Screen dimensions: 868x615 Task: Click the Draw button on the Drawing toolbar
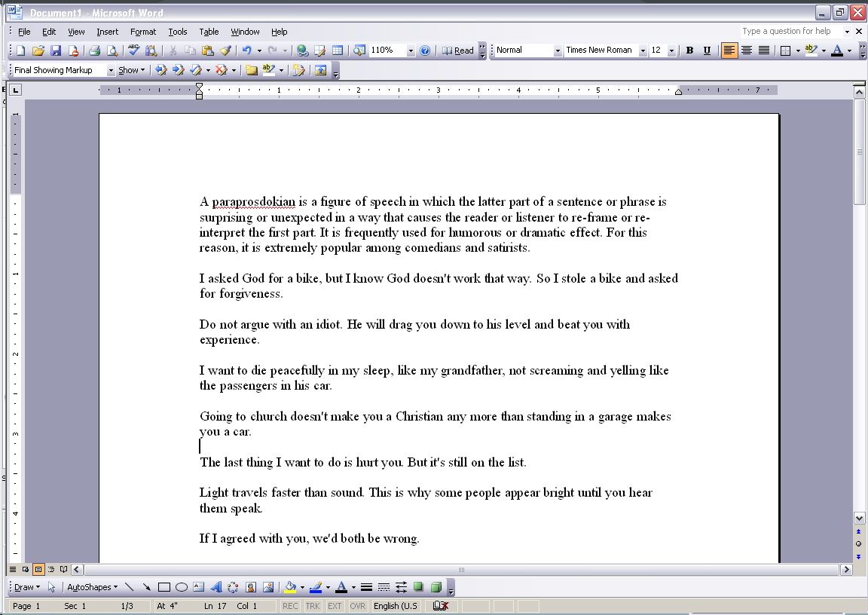[x=25, y=586]
